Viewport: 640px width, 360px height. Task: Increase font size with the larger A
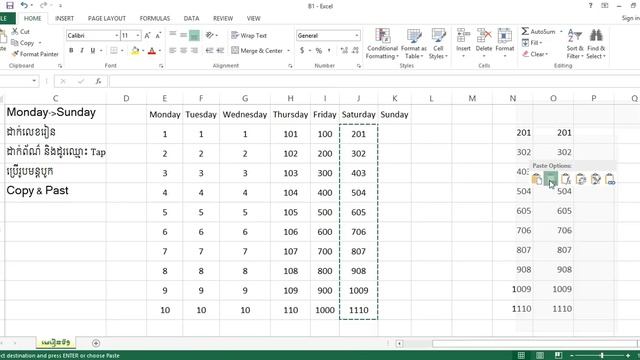[x=147, y=36]
